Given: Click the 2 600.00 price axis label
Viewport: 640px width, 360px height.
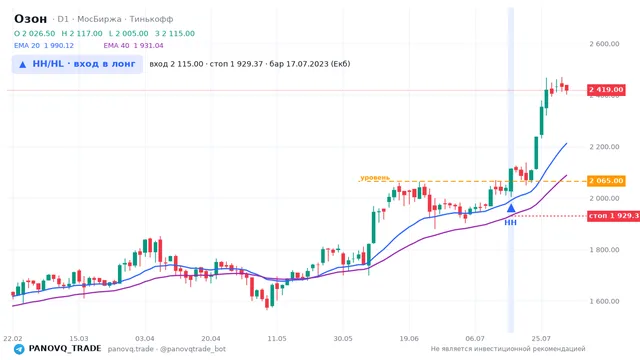Looking at the screenshot, I should point(604,44).
